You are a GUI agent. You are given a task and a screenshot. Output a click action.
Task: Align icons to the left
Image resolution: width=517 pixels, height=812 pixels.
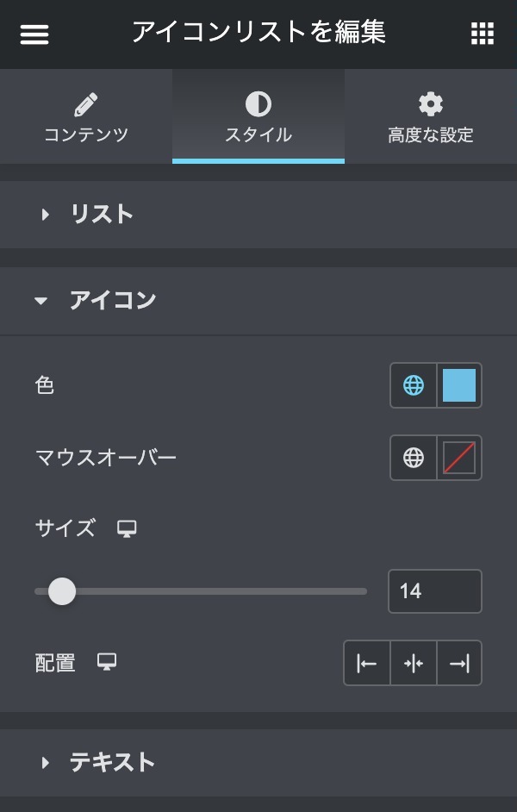(367, 663)
